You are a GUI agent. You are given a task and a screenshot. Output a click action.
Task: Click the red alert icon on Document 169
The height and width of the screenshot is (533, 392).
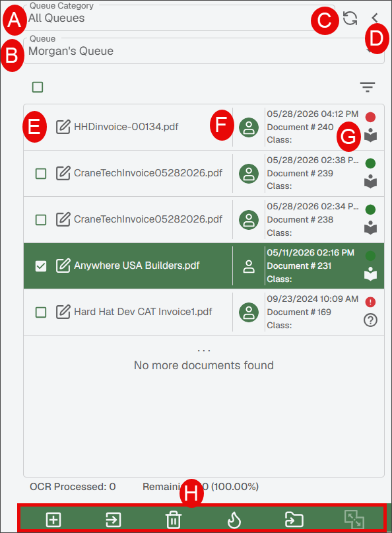370,302
